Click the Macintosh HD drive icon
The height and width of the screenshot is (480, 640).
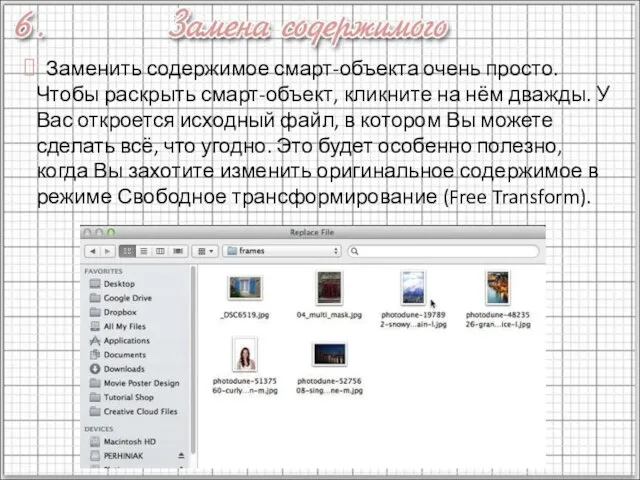(95, 441)
